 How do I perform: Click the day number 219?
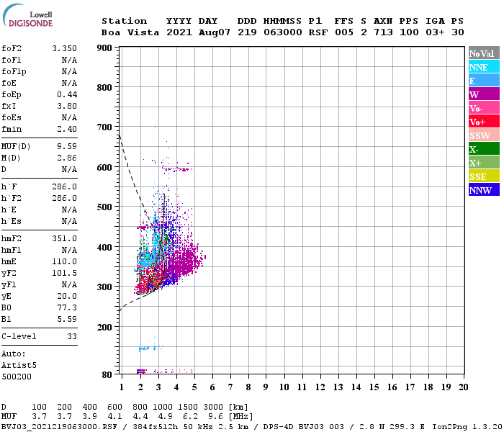[x=247, y=32]
